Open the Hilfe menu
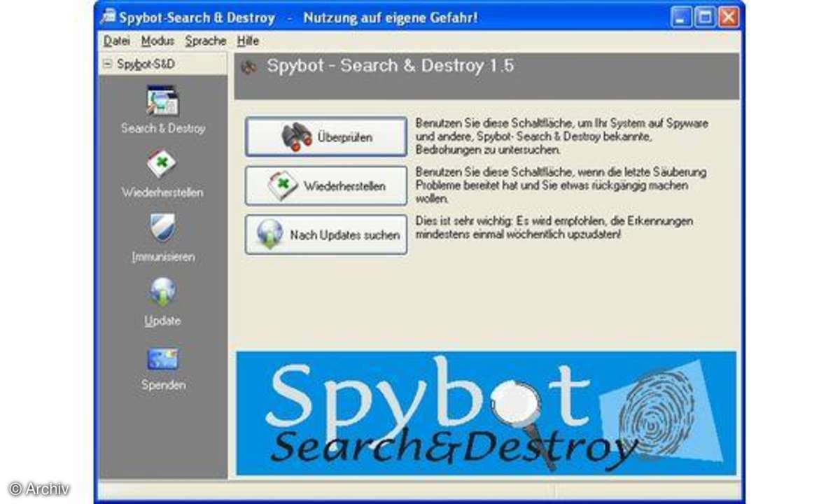 coord(248,41)
